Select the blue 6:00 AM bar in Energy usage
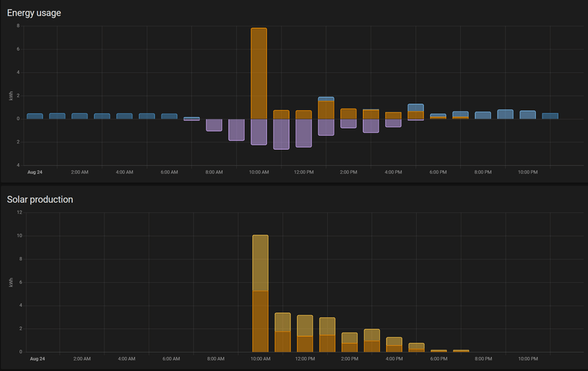The width and height of the screenshot is (588, 371). click(169, 116)
